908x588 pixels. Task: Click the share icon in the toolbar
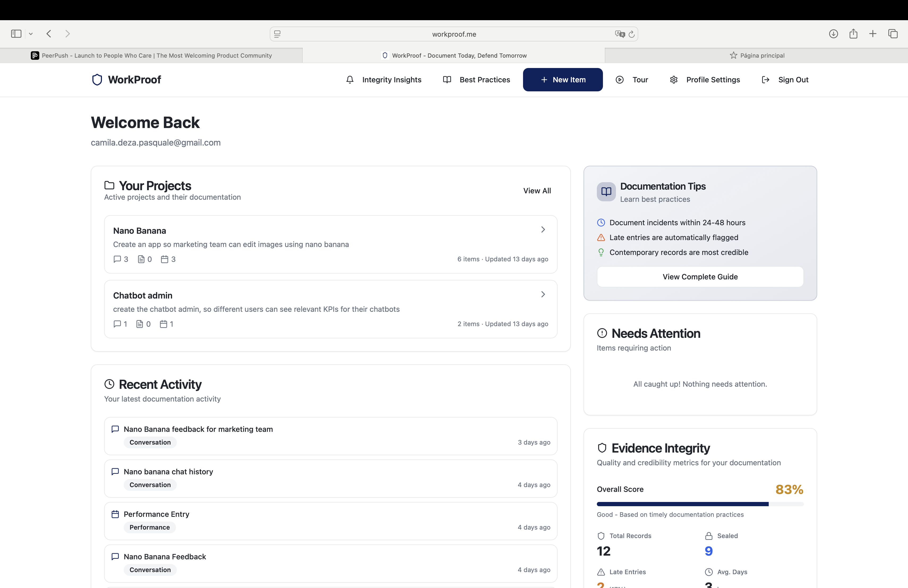pos(854,33)
